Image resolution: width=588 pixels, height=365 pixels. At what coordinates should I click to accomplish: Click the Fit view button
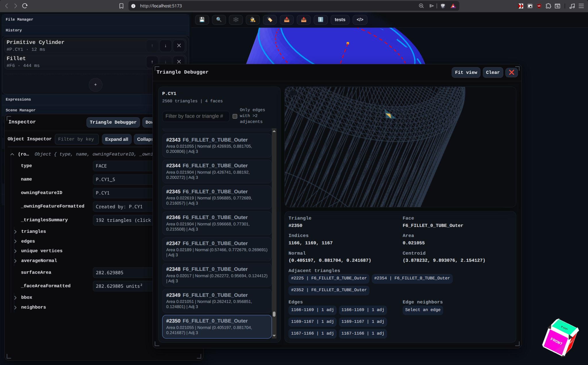466,72
